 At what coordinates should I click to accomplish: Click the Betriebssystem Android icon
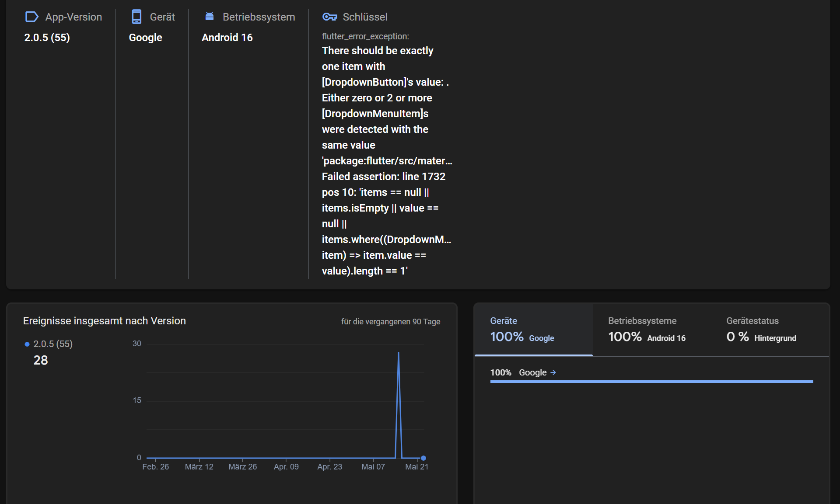(x=210, y=17)
